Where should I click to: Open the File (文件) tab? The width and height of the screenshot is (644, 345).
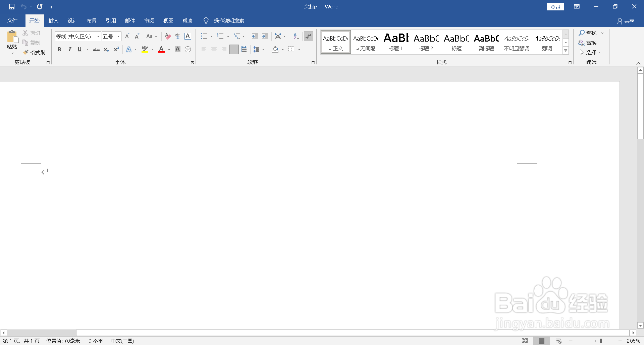tap(12, 21)
